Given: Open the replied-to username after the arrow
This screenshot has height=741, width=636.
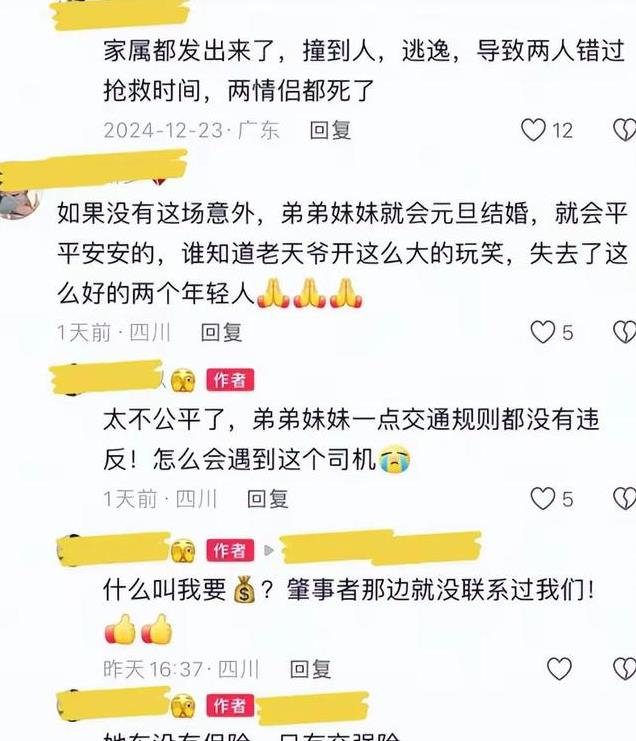Looking at the screenshot, I should 381,548.
